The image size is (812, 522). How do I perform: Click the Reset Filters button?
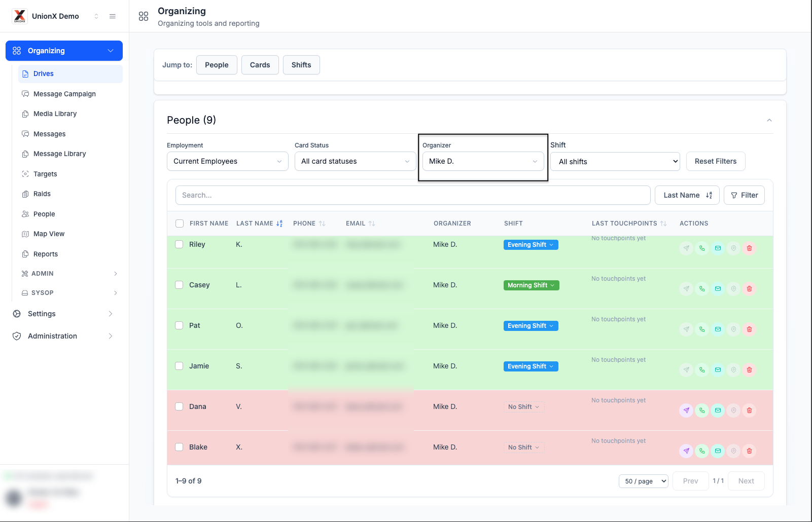[716, 161]
